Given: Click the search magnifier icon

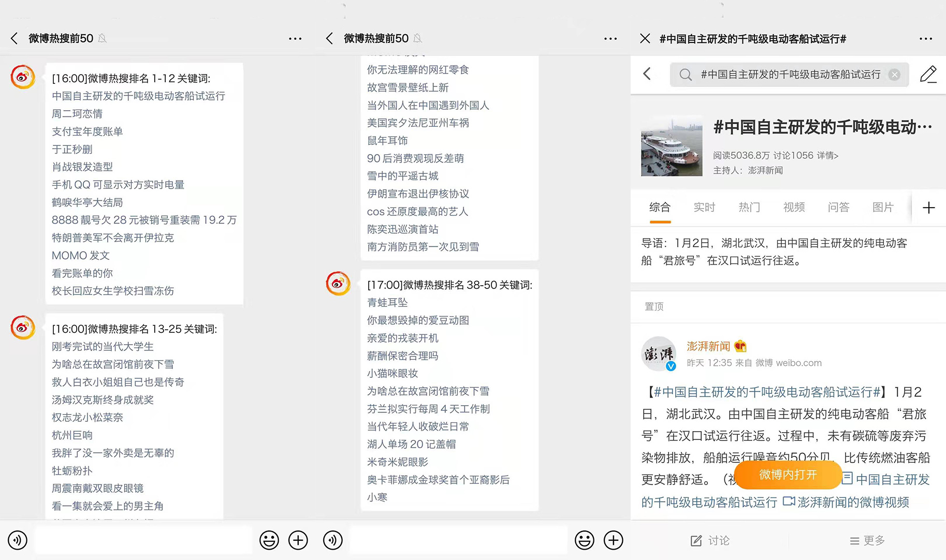Looking at the screenshot, I should [686, 75].
